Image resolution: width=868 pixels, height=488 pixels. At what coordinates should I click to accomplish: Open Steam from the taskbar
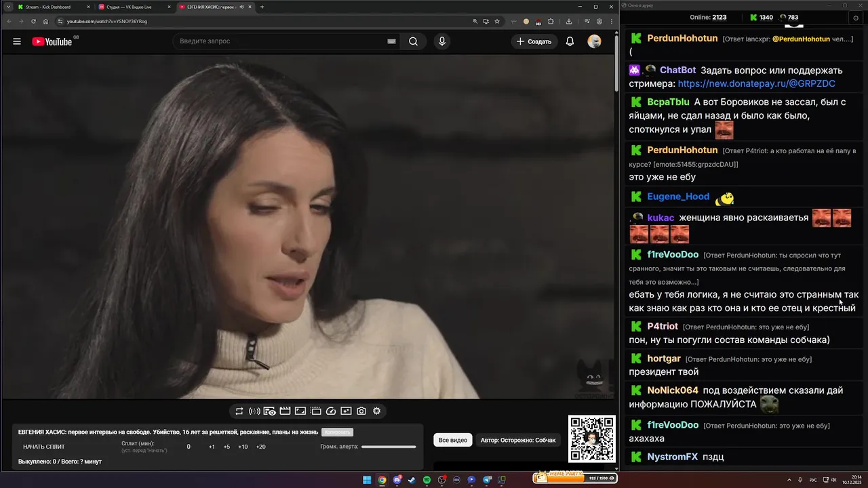pyautogui.click(x=412, y=480)
